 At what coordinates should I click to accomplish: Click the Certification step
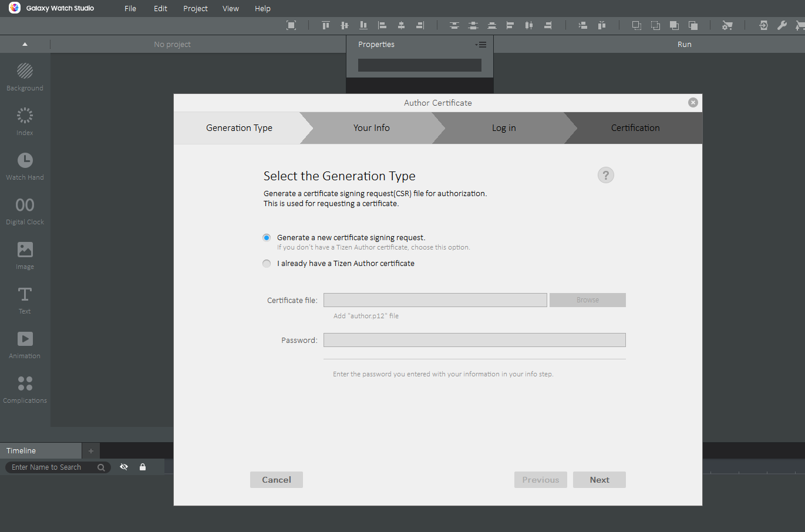[635, 128]
